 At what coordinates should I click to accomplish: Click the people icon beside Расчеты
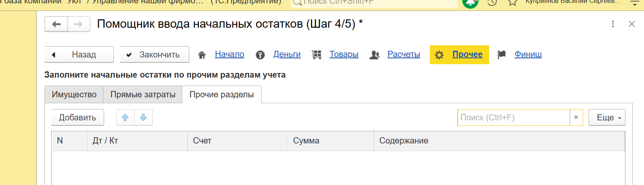[374, 55]
